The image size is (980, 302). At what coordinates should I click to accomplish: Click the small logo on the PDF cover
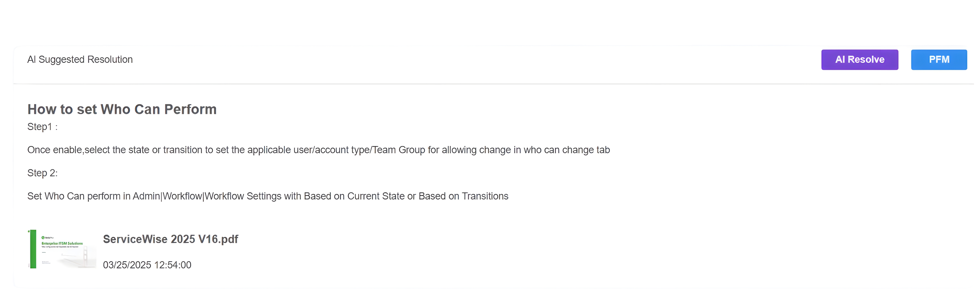[43, 238]
